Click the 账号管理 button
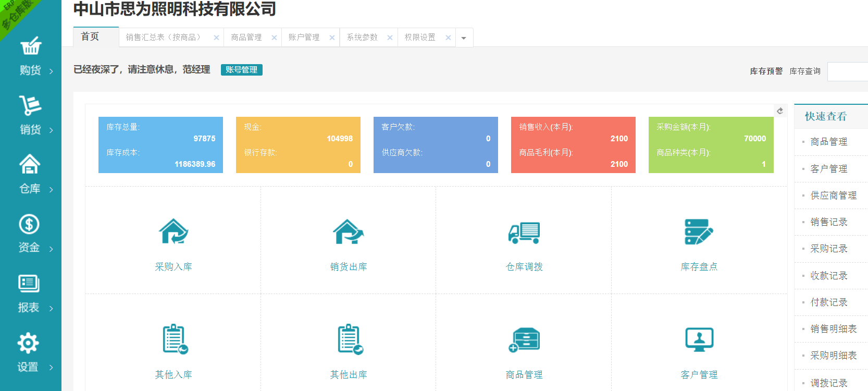 coord(242,70)
